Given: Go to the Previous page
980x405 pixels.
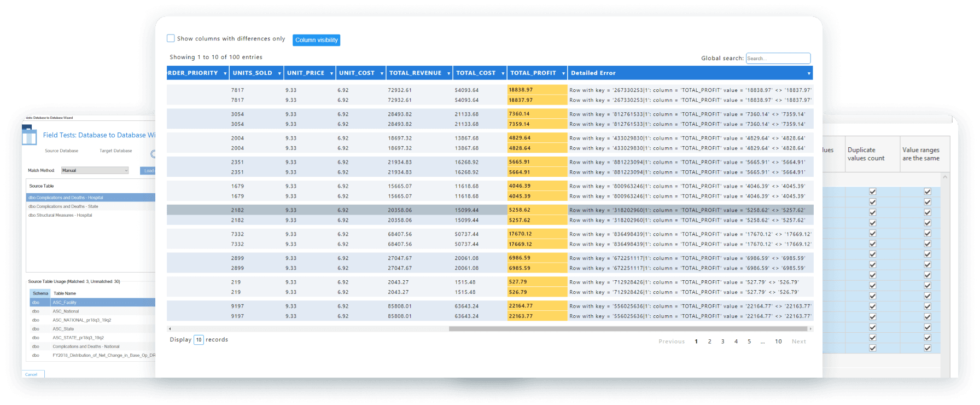Looking at the screenshot, I should (x=672, y=342).
